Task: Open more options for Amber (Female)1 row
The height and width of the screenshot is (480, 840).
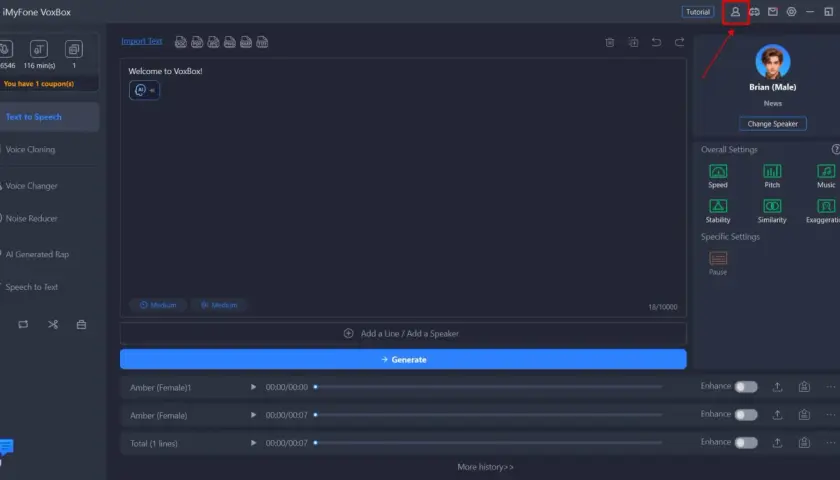Action: coord(831,387)
